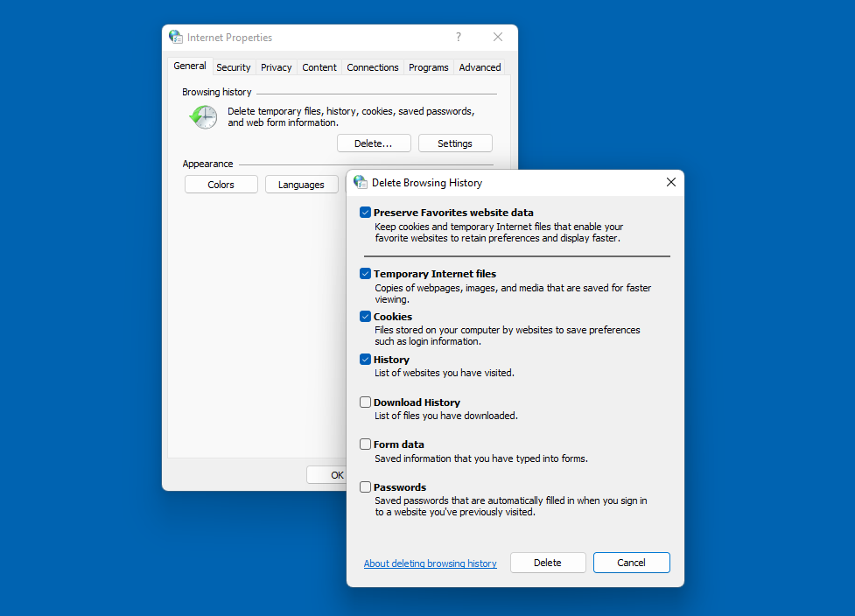
Task: Enable the Form data checkbox
Action: [x=365, y=444]
